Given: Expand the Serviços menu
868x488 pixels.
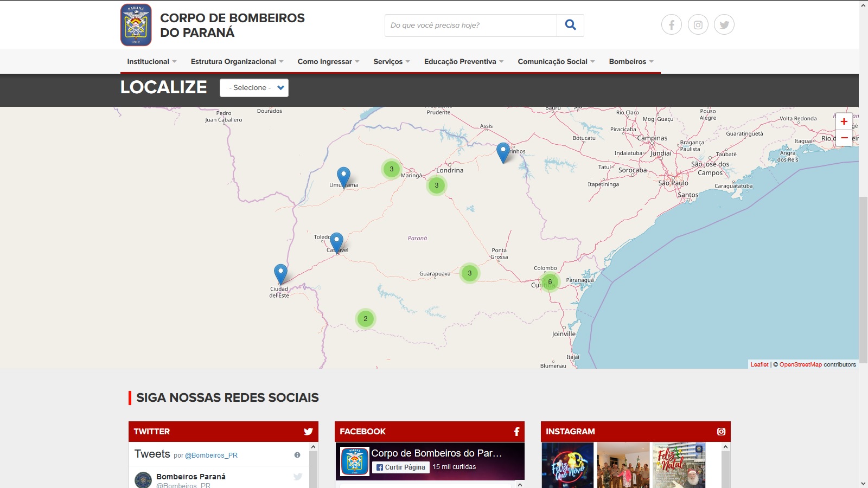Looking at the screenshot, I should [x=392, y=62].
